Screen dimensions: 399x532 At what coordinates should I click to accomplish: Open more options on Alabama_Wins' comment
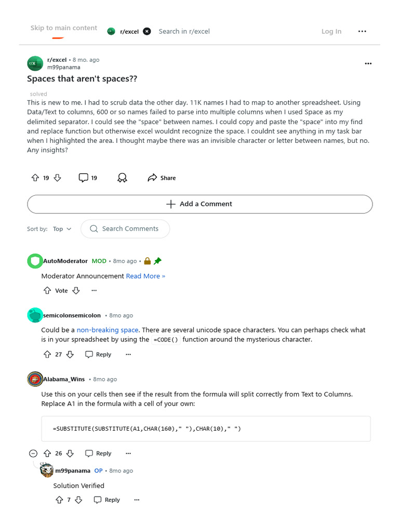tap(128, 453)
